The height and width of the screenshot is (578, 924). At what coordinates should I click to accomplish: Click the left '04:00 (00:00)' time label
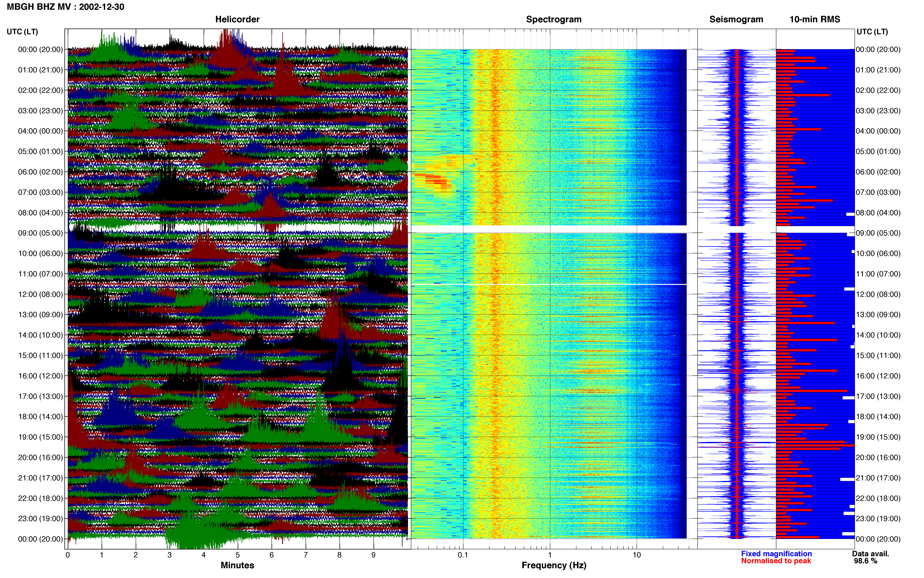[x=41, y=131]
